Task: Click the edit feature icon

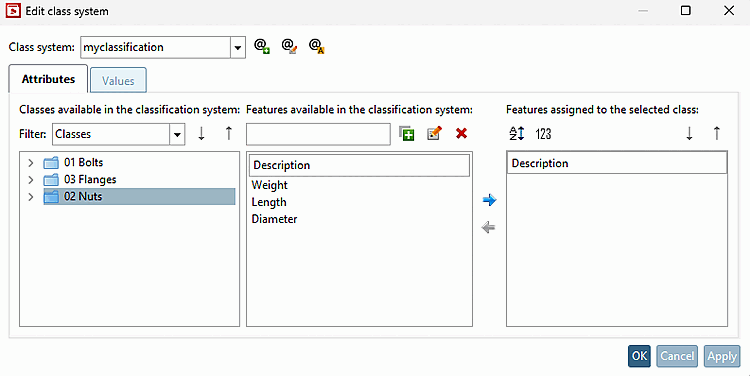Action: coord(434,134)
